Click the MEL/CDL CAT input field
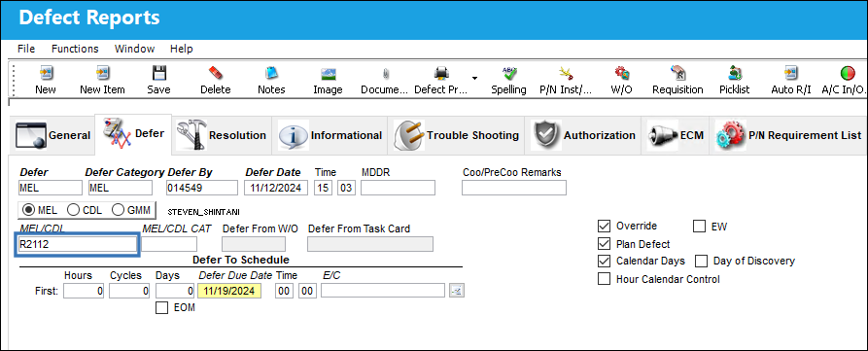 coord(169,244)
